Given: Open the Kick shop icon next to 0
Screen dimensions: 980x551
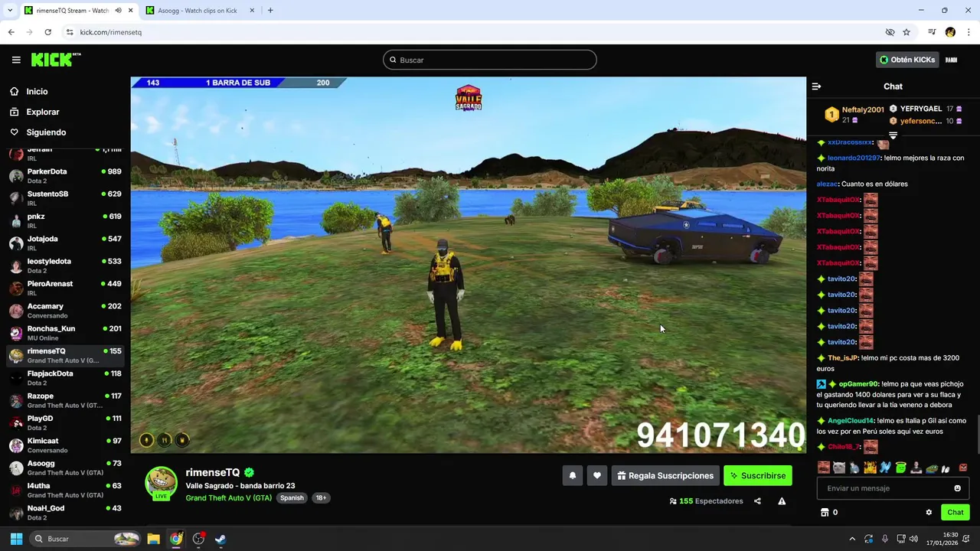Looking at the screenshot, I should (x=825, y=513).
